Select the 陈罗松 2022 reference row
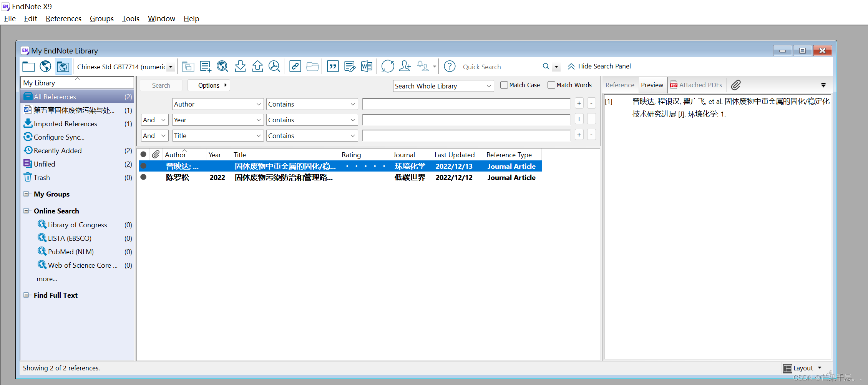 click(x=340, y=177)
